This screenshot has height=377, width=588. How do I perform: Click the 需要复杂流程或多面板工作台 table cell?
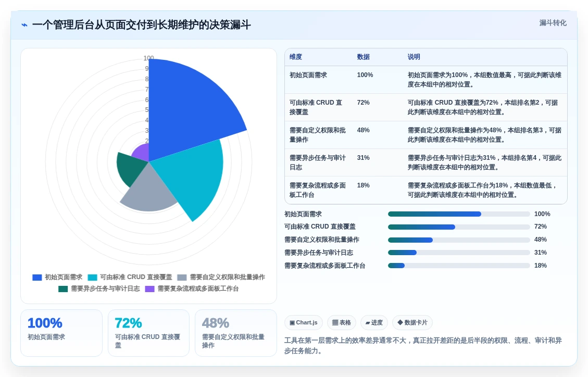pyautogui.click(x=317, y=190)
